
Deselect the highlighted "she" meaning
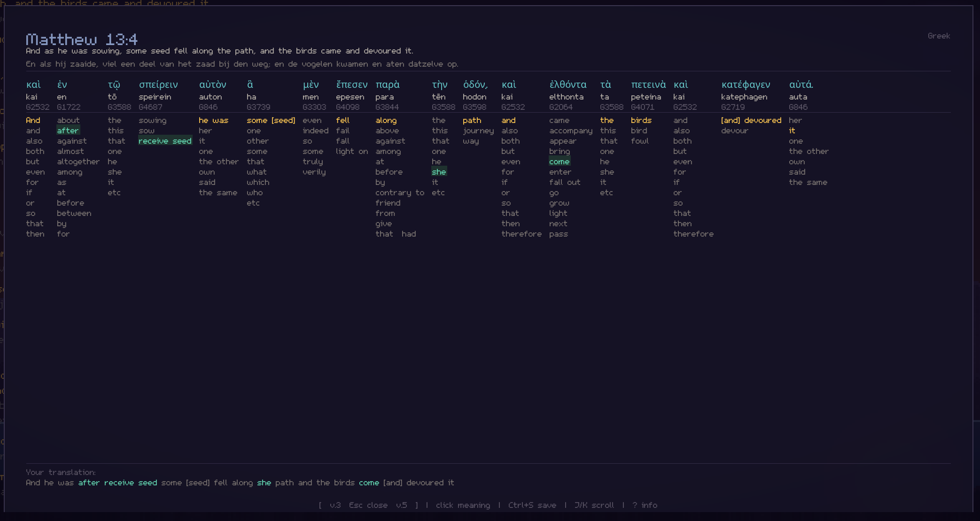439,172
